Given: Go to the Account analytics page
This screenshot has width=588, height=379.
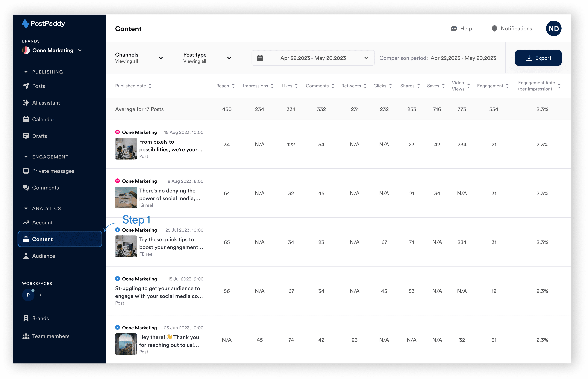Looking at the screenshot, I should (x=42, y=222).
